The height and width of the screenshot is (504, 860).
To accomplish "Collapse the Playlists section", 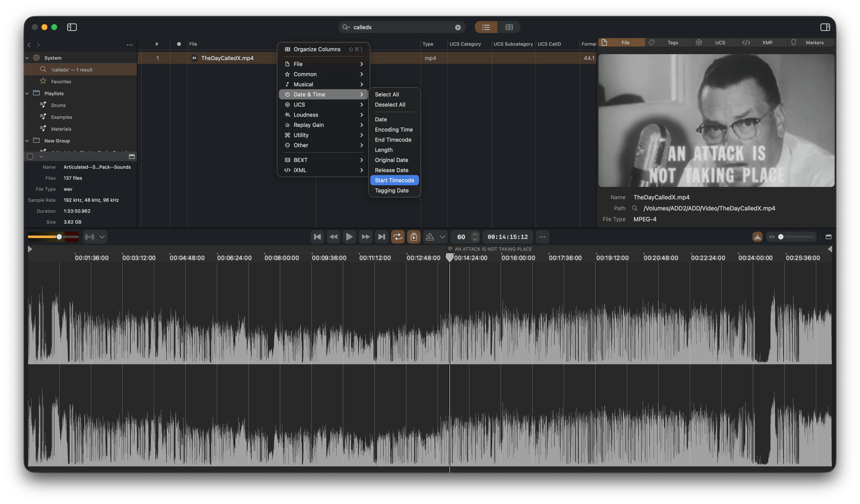I will (x=27, y=93).
